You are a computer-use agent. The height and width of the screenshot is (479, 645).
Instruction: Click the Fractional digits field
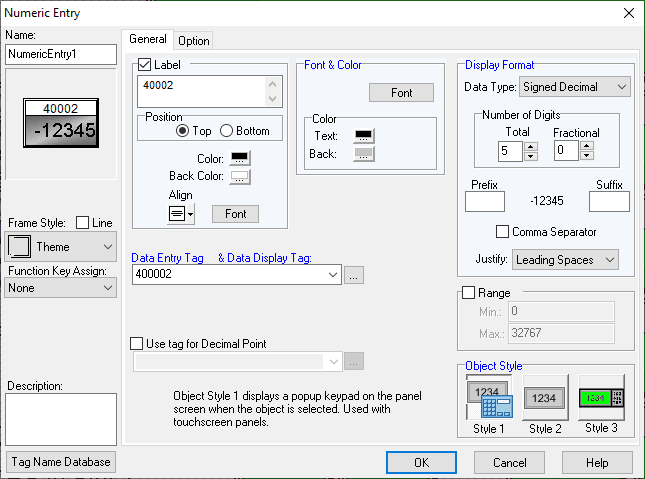tap(566, 151)
